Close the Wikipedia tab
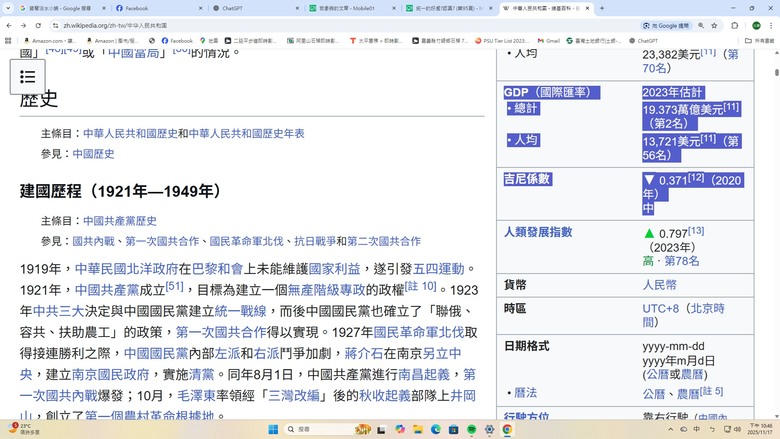This screenshot has width=780, height=439. [x=587, y=8]
